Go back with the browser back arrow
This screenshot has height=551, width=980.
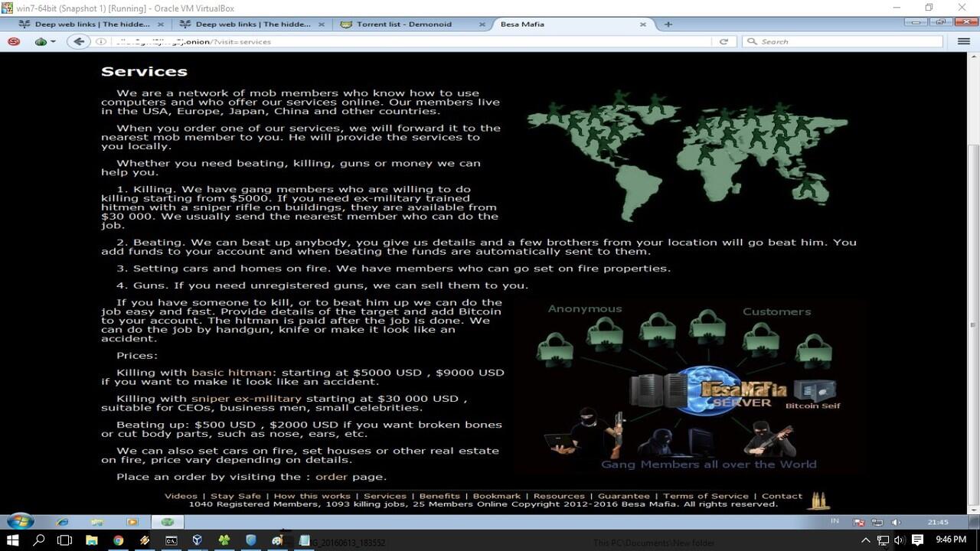[x=79, y=41]
